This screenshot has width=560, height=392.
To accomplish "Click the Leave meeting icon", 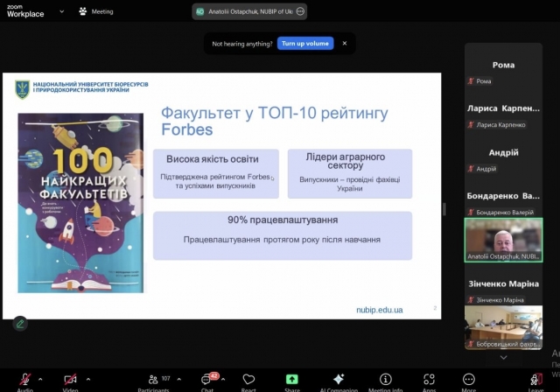I will (536, 379).
